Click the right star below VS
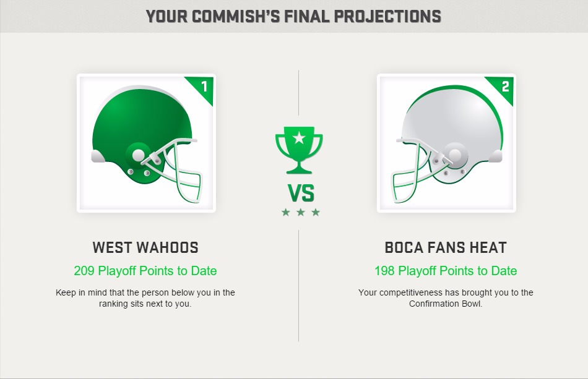This screenshot has height=379, width=588. pos(316,212)
